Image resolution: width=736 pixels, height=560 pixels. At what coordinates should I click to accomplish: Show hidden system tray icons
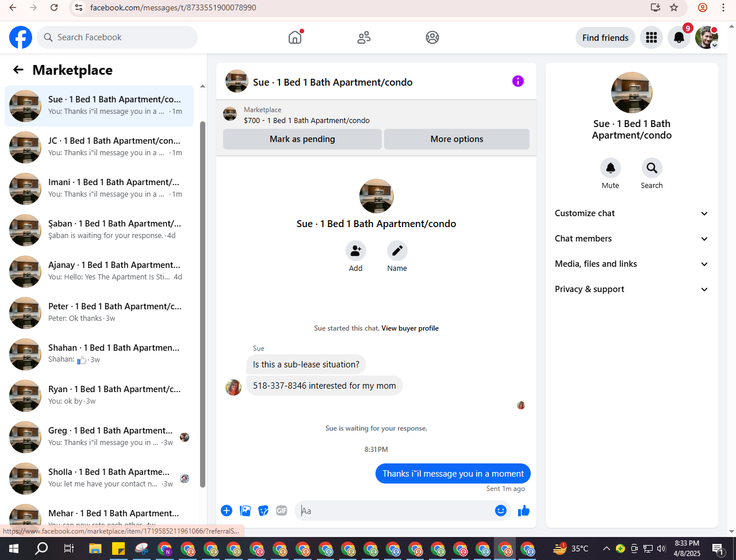click(x=606, y=549)
